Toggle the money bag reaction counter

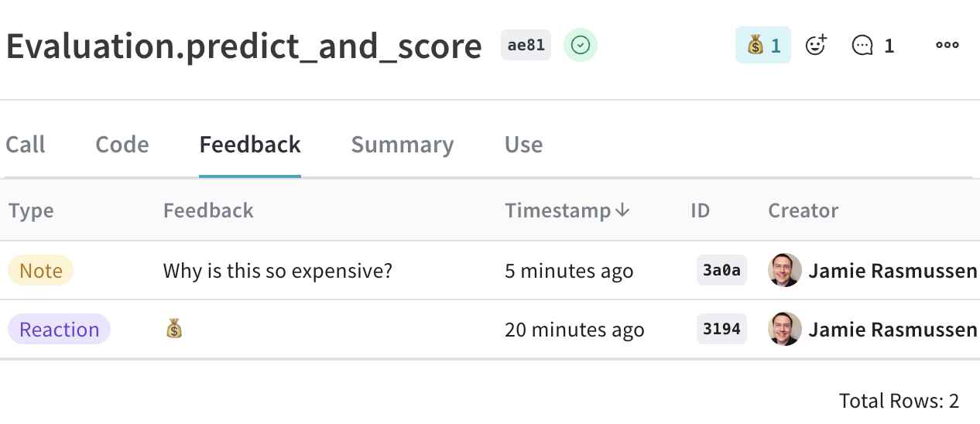pos(762,46)
